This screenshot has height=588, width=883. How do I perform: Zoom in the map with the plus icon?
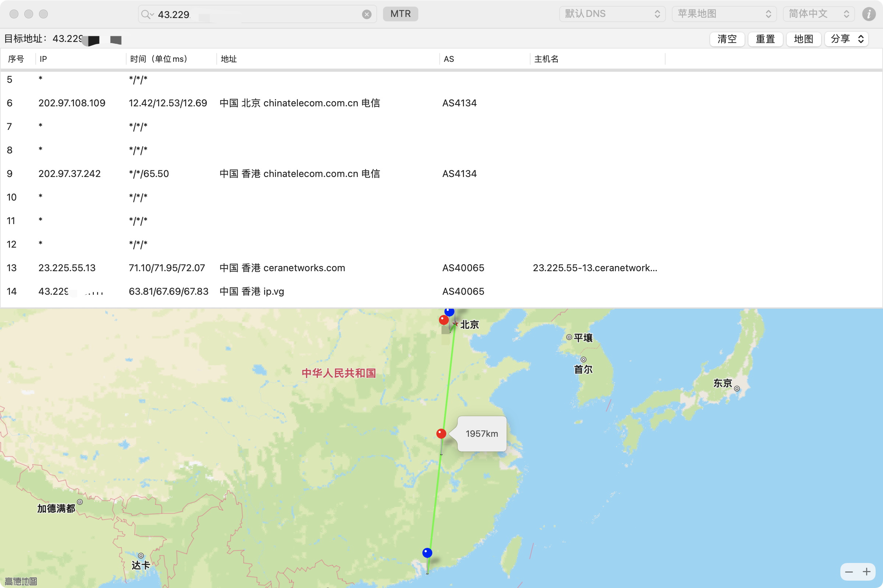866,571
